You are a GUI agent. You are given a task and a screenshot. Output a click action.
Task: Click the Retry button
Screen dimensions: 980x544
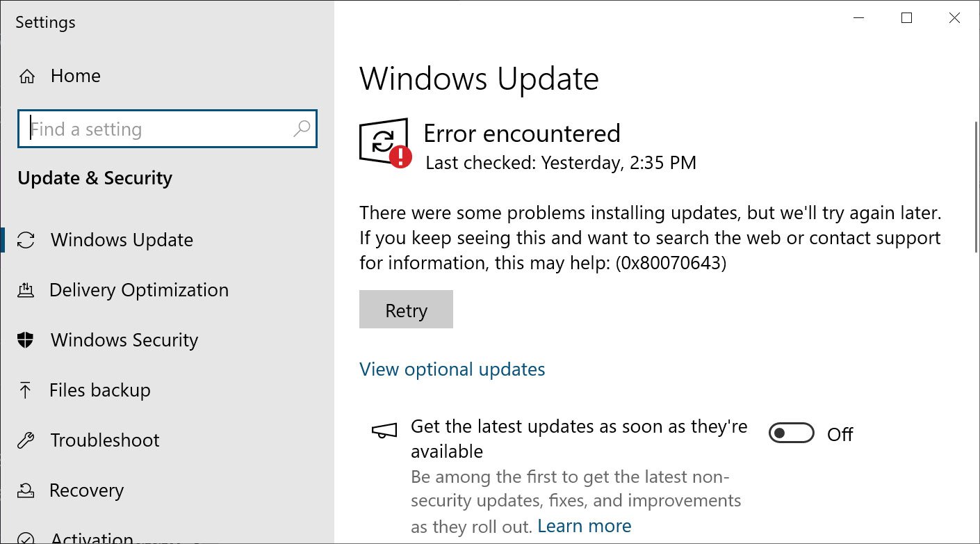(x=406, y=310)
